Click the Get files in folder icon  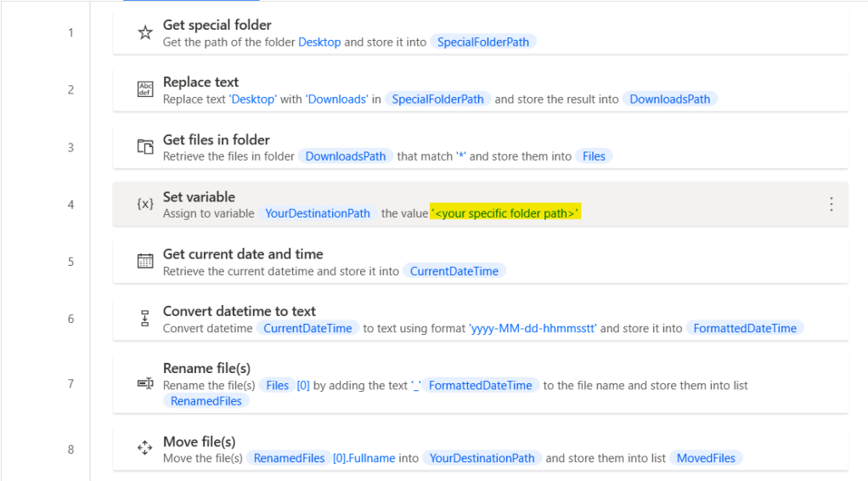[145, 147]
